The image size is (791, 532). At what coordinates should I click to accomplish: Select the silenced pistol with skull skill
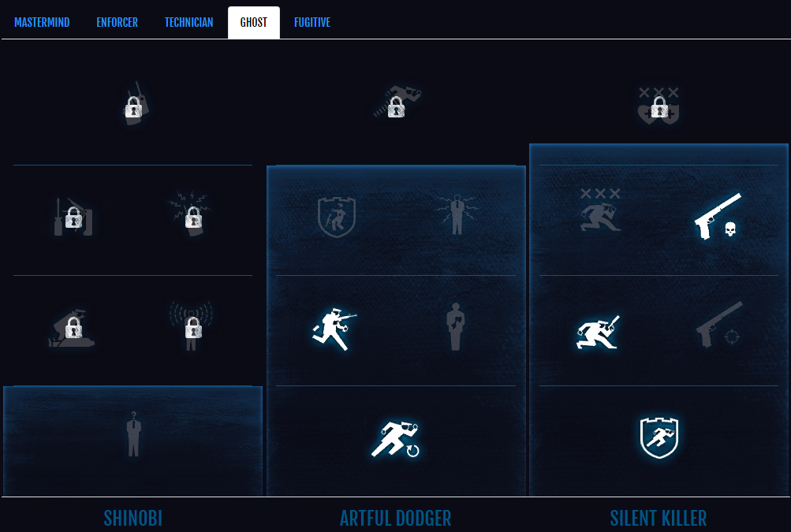(x=718, y=216)
